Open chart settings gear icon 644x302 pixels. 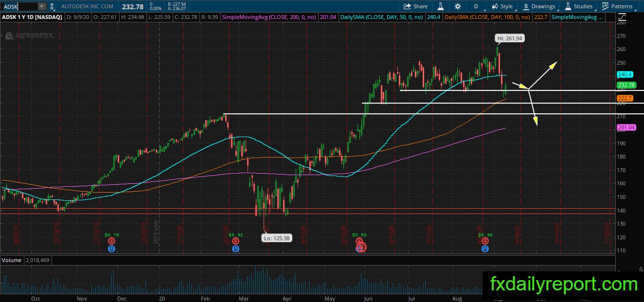457,6
